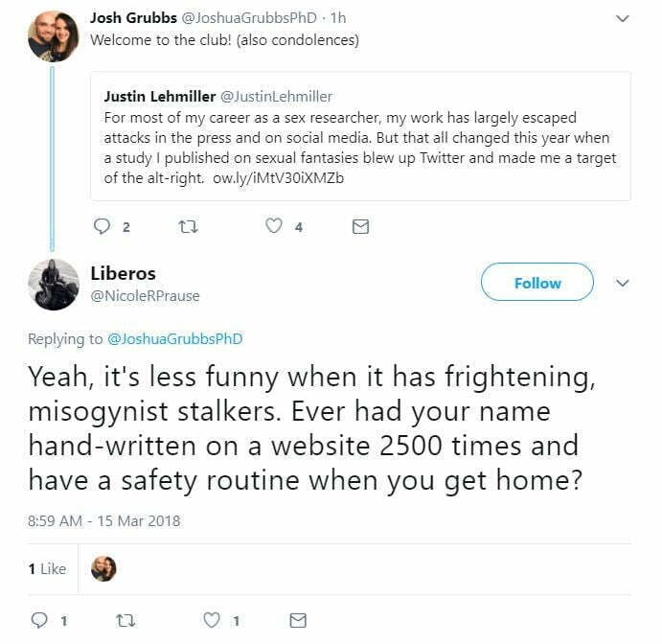Reply to the Liberos tweet
Image resolution: width=662 pixels, height=644 pixels.
click(40, 620)
